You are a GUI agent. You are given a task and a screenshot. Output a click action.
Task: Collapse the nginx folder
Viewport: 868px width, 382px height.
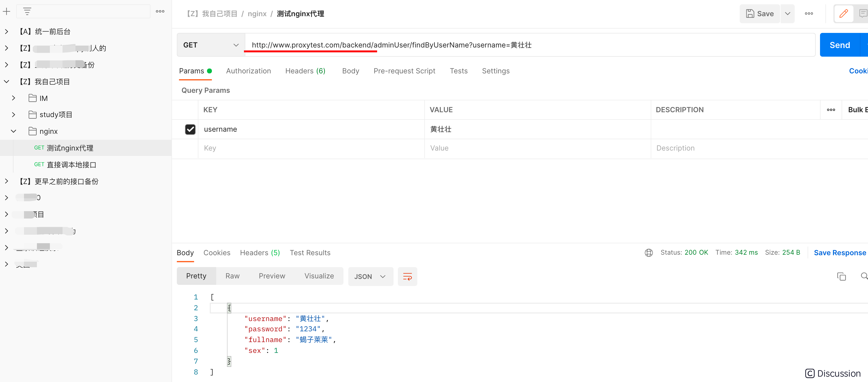(x=13, y=131)
